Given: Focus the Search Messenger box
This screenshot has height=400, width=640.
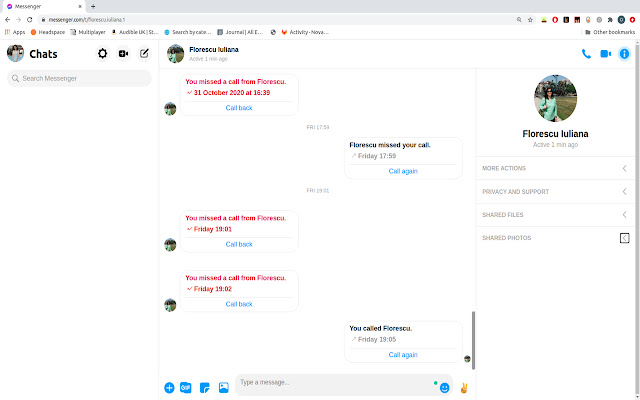Looking at the screenshot, I should pyautogui.click(x=79, y=78).
